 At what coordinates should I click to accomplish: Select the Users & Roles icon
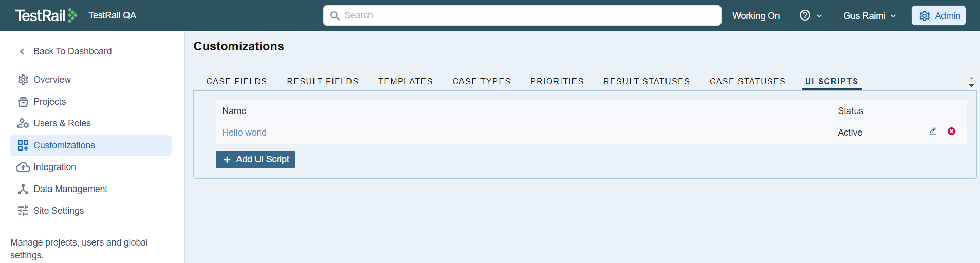click(x=23, y=123)
